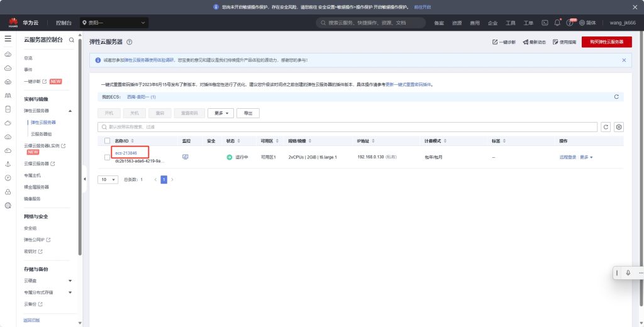Sort the IP地址 column

(x=374, y=141)
